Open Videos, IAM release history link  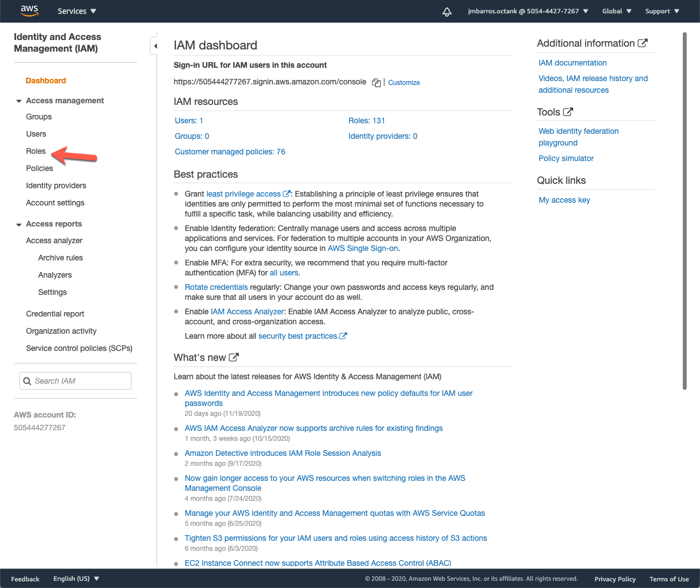point(593,84)
